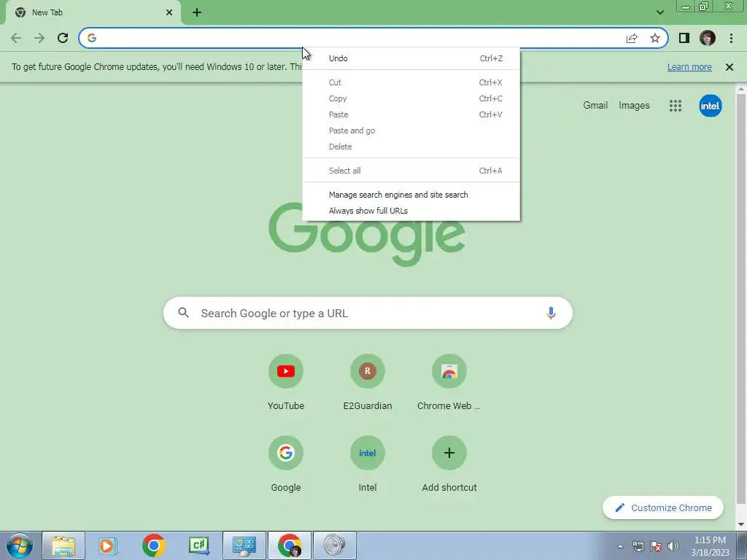Open the side panel icon
Screen dimensions: 747x560
(684, 38)
